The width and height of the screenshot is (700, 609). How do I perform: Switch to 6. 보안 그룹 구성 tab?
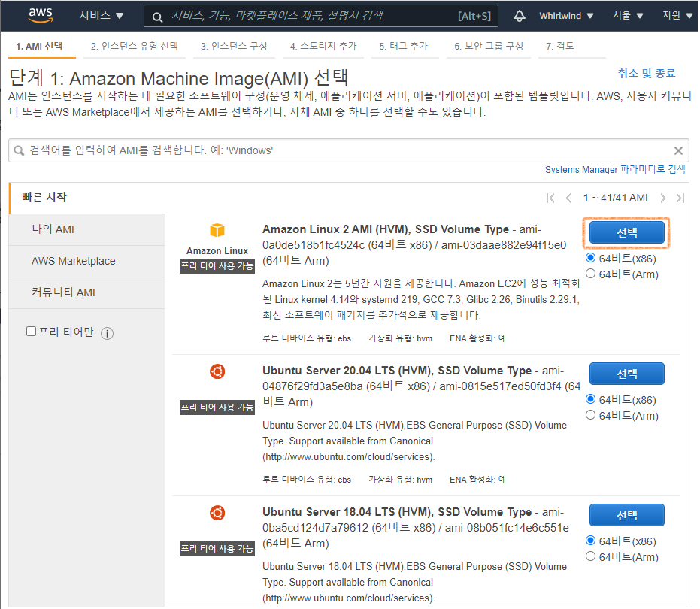click(x=489, y=47)
